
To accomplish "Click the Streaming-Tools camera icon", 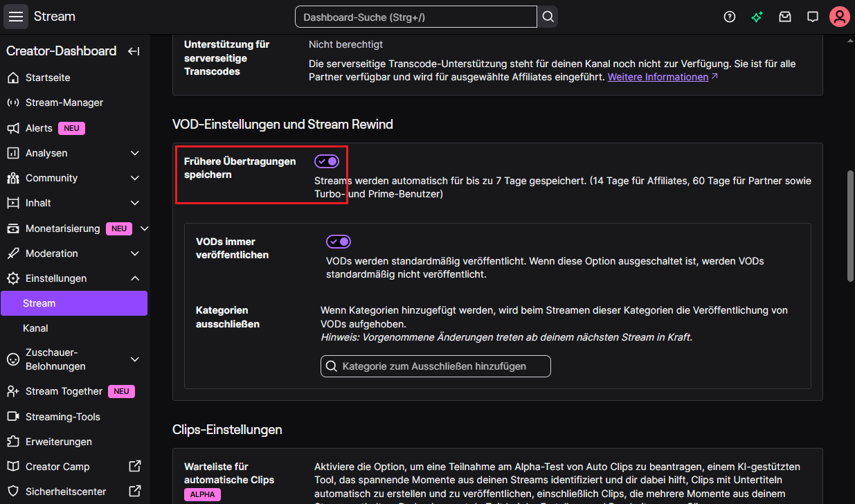I will click(x=12, y=417).
